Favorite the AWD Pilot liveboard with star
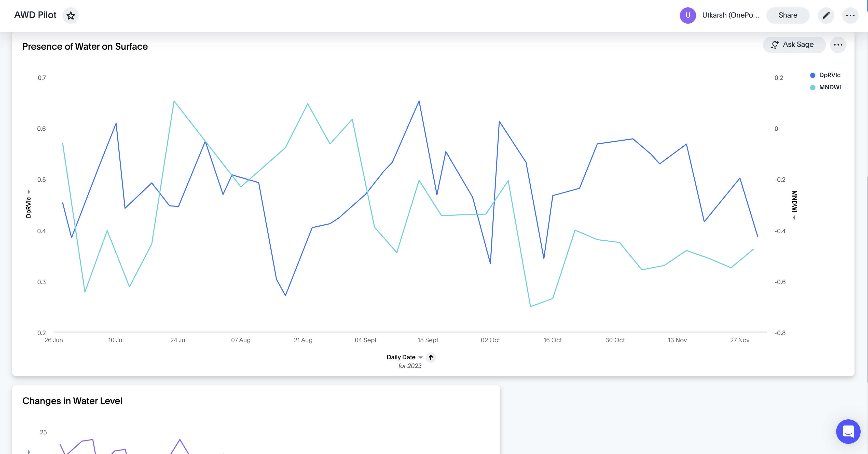868x454 pixels. [71, 16]
